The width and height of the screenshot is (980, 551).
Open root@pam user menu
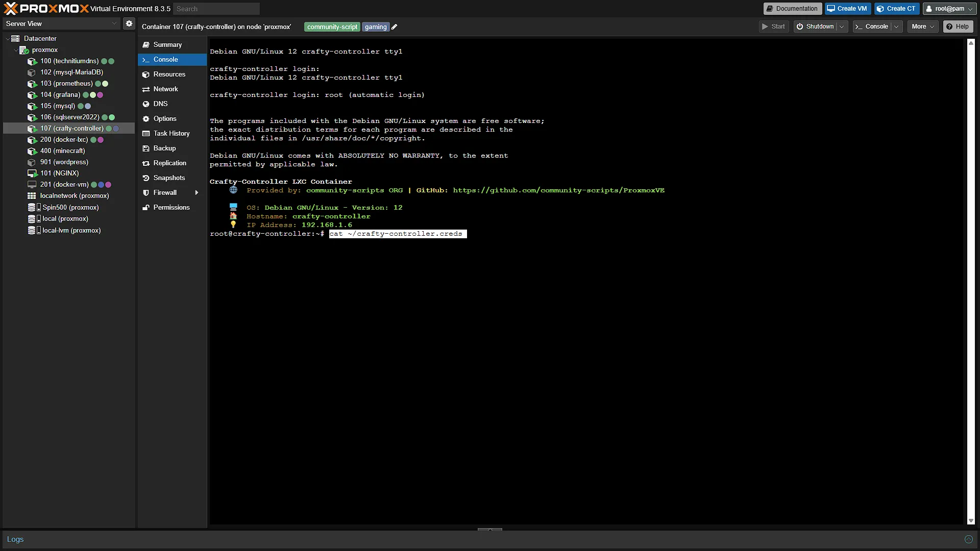coord(949,9)
